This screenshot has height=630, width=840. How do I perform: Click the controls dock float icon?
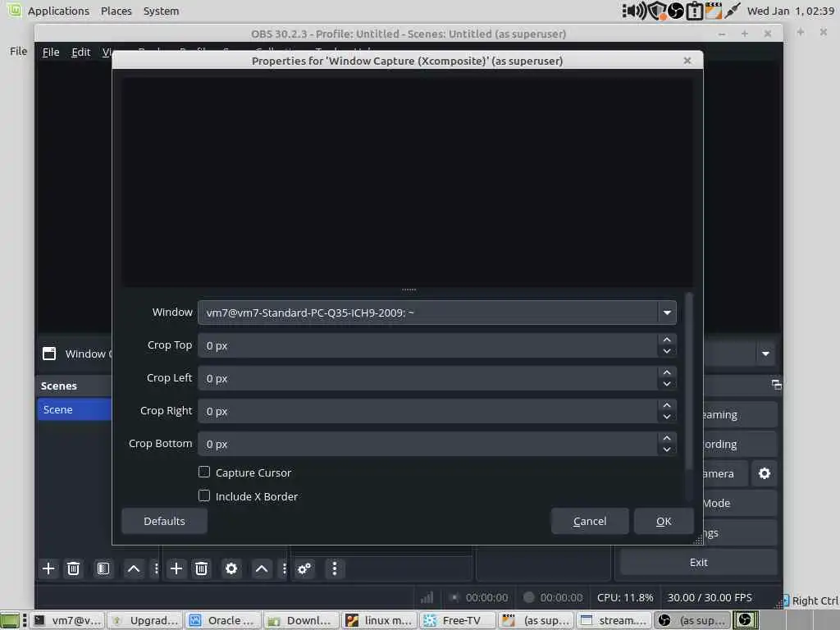coord(776,384)
